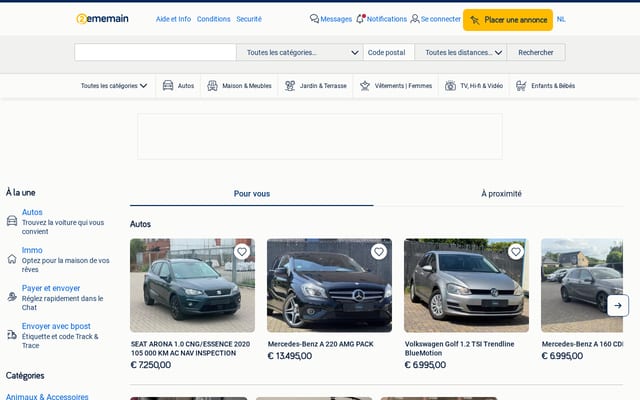This screenshot has width=640, height=400.
Task: Click the Placer une annonce button
Action: [508, 20]
